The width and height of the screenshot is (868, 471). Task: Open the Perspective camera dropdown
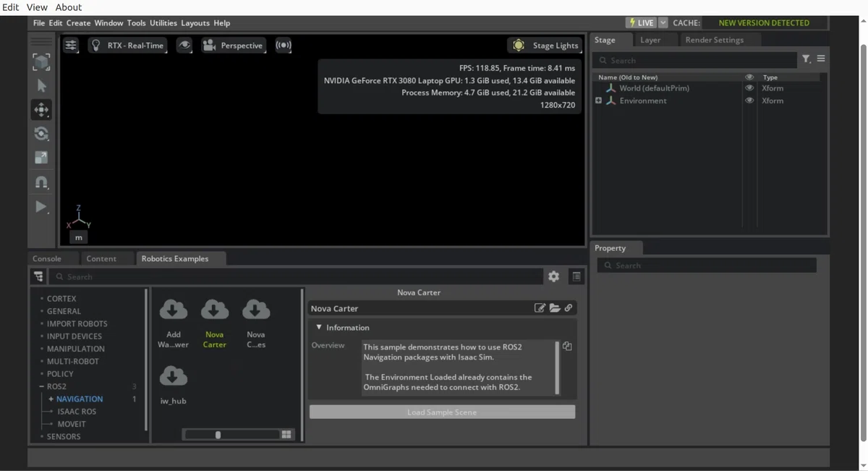[x=234, y=46]
